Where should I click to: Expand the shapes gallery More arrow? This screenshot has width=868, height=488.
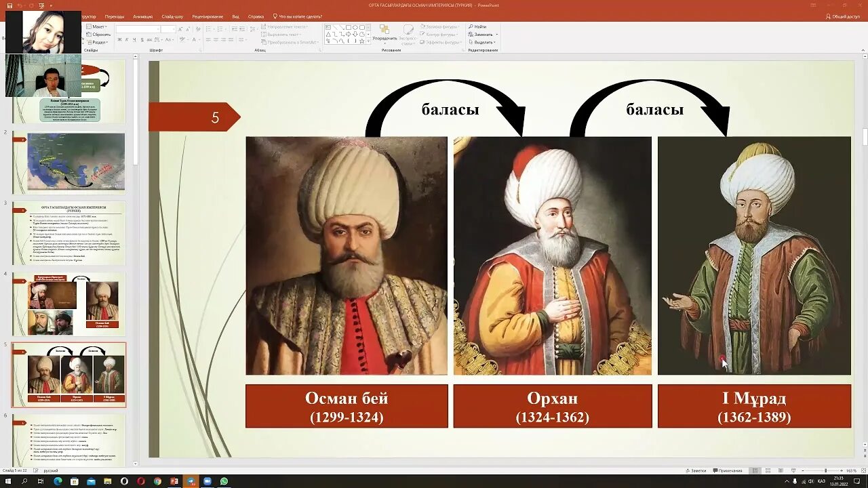[x=368, y=41]
